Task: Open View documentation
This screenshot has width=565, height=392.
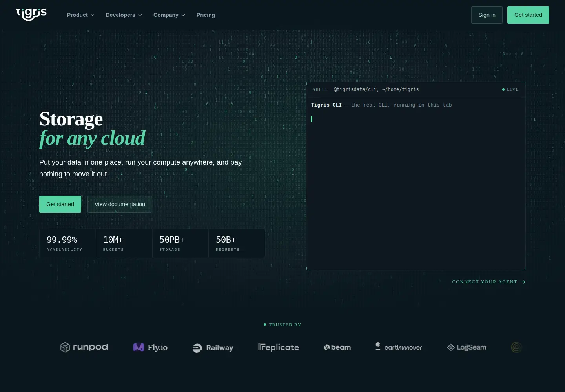Action: click(120, 204)
